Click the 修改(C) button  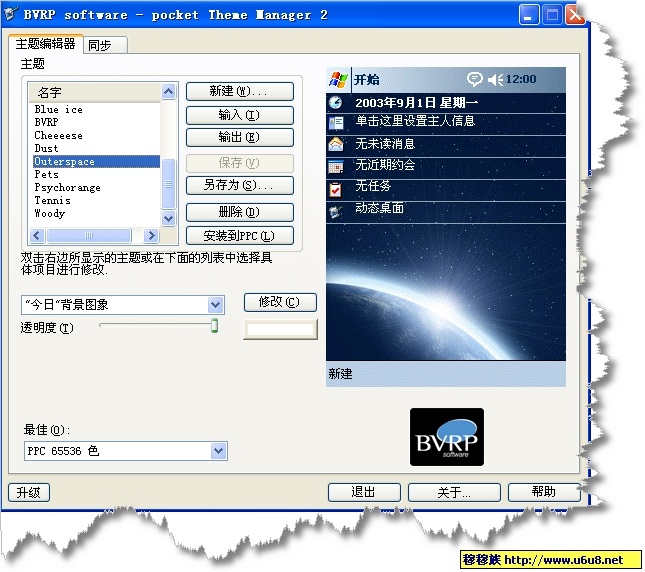(x=280, y=302)
